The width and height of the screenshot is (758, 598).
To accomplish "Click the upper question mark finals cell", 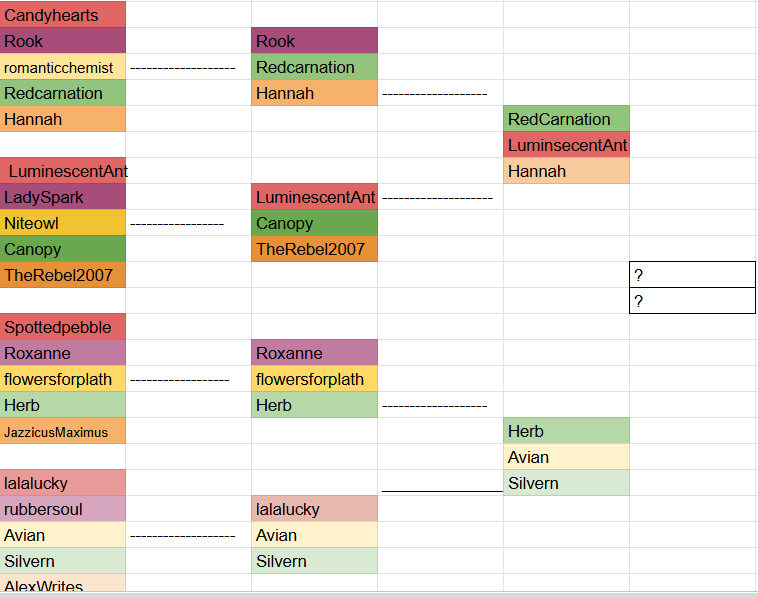I will 692,275.
